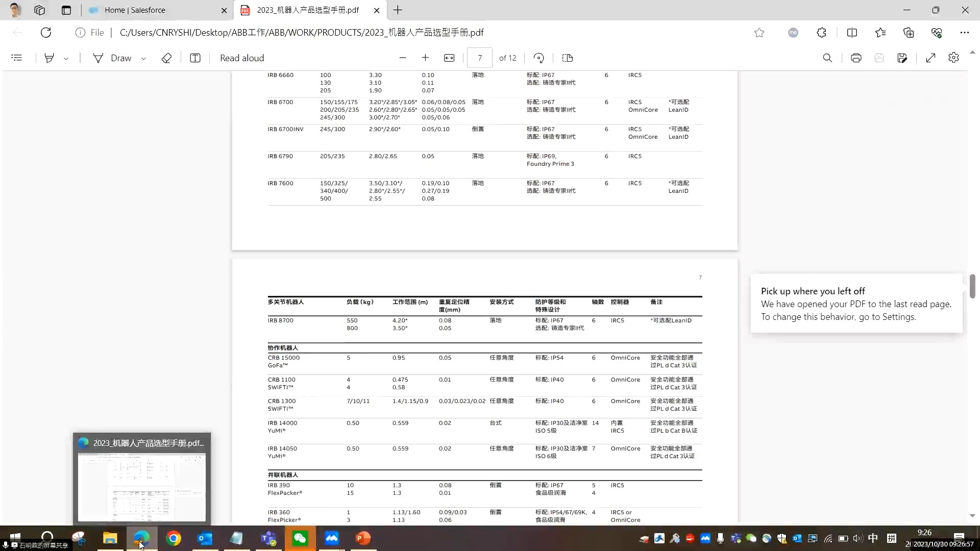This screenshot has width=980, height=551.
Task: Open PowerPoint from the taskbar
Action: pyautogui.click(x=363, y=538)
